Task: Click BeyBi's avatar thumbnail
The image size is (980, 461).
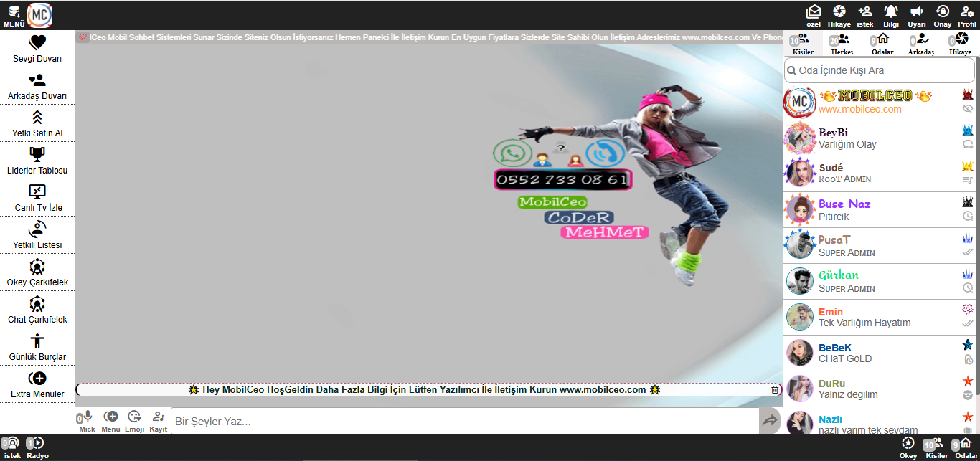Action: (x=799, y=138)
